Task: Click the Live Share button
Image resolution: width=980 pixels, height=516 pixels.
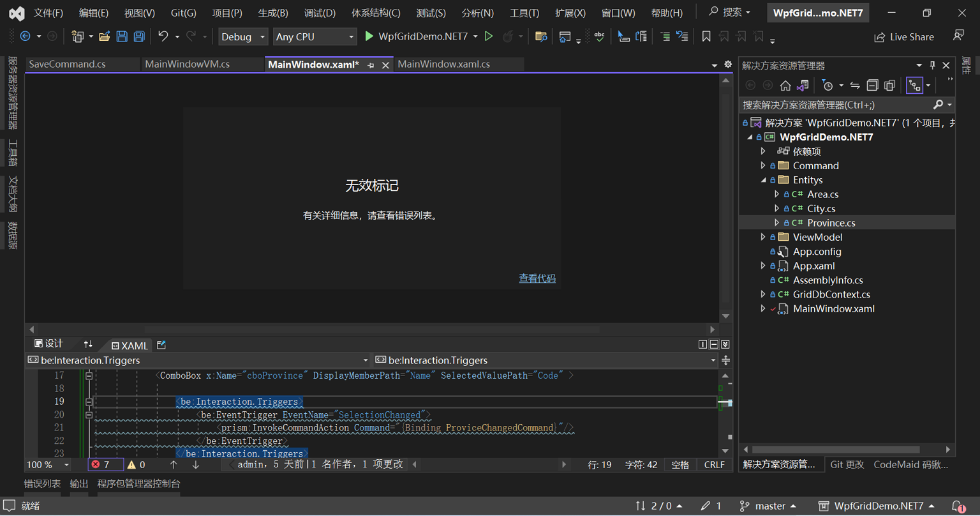Action: click(x=903, y=37)
